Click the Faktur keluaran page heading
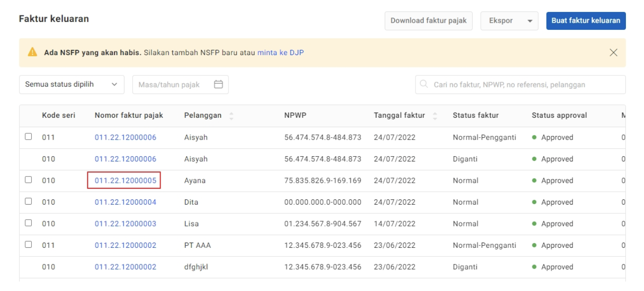Viewport: 644px width, 291px height. point(54,19)
